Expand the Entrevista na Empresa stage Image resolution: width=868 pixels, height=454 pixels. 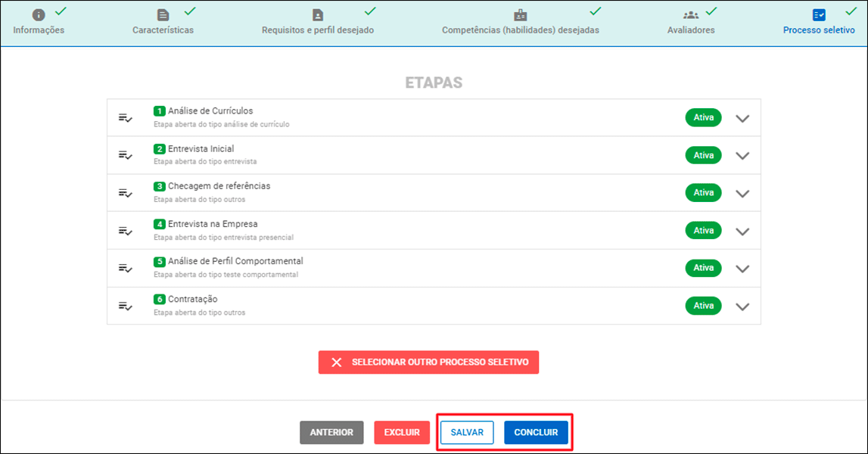[x=742, y=232]
